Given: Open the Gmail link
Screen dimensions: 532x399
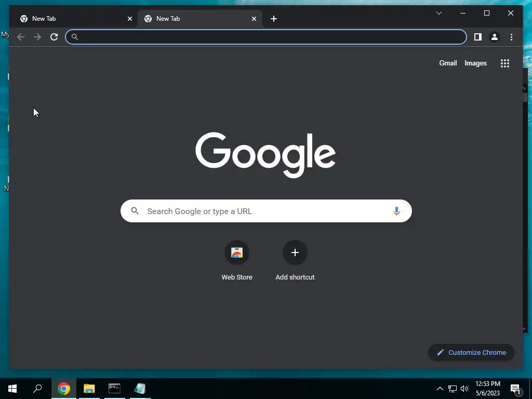Looking at the screenshot, I should tap(448, 63).
